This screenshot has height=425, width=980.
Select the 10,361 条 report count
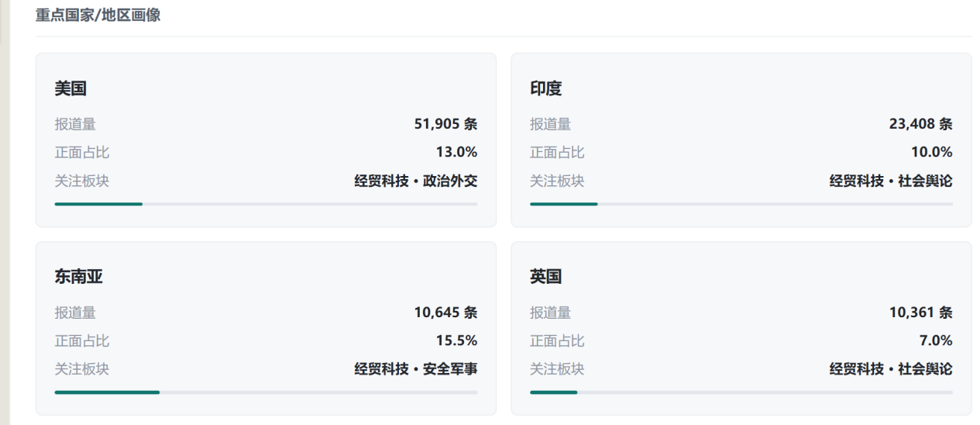[921, 313]
